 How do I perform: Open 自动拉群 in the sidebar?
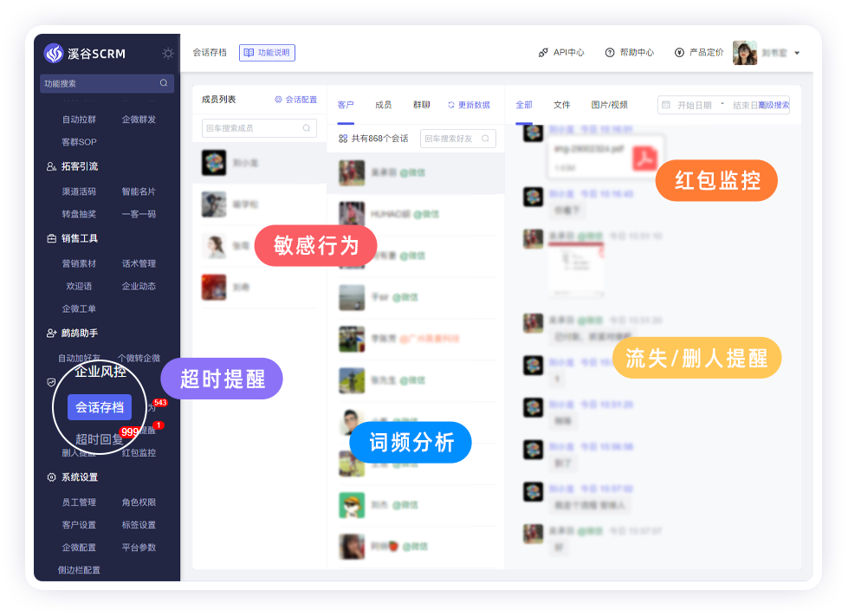coord(79,119)
